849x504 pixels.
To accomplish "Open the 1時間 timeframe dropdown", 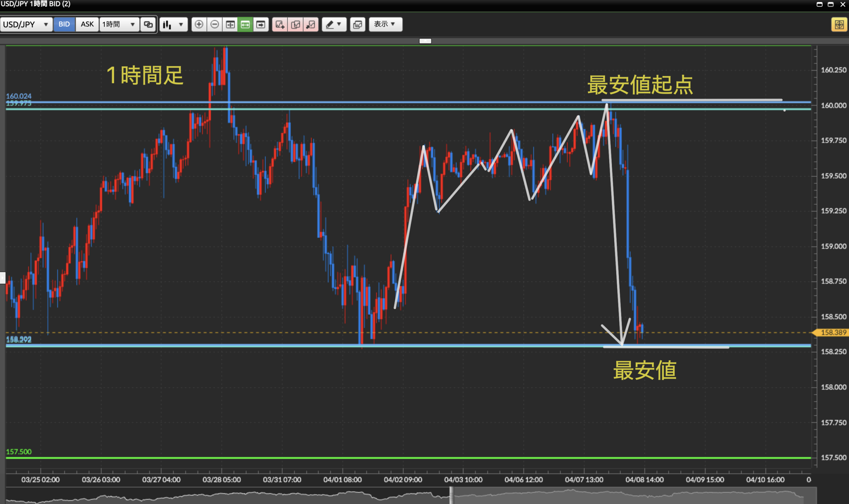I will pyautogui.click(x=119, y=25).
